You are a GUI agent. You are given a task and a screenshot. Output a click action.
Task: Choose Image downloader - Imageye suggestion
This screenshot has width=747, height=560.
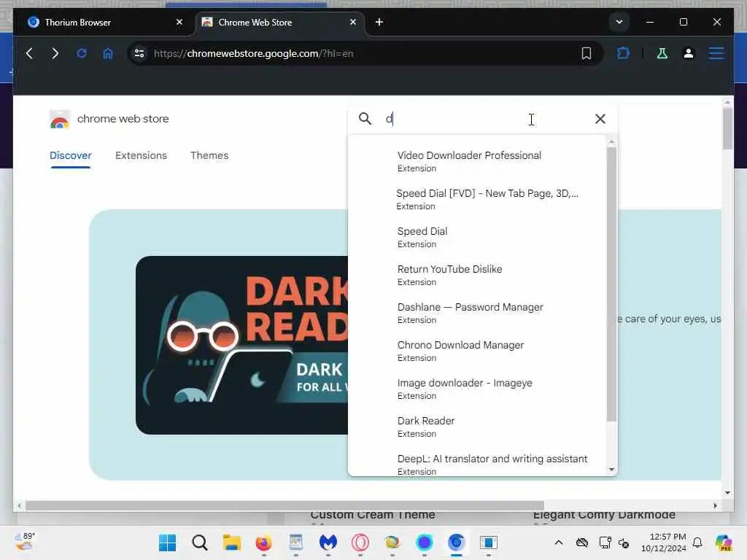477,389
